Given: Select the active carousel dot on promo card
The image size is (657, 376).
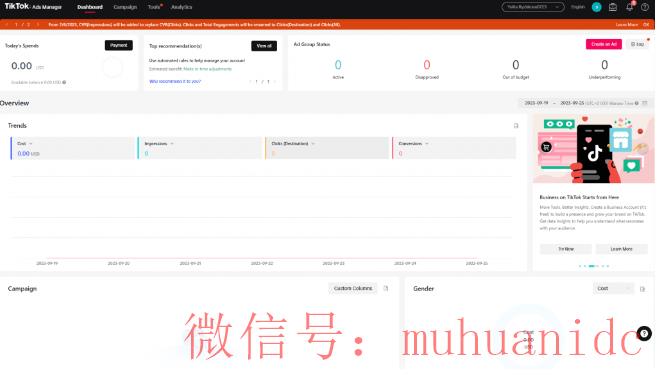Looking at the screenshot, I should (x=592, y=266).
